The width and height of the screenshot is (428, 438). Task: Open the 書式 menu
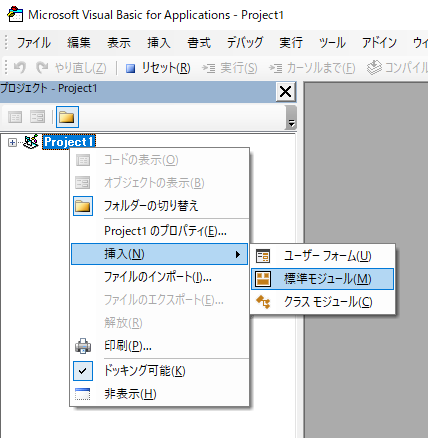(199, 43)
